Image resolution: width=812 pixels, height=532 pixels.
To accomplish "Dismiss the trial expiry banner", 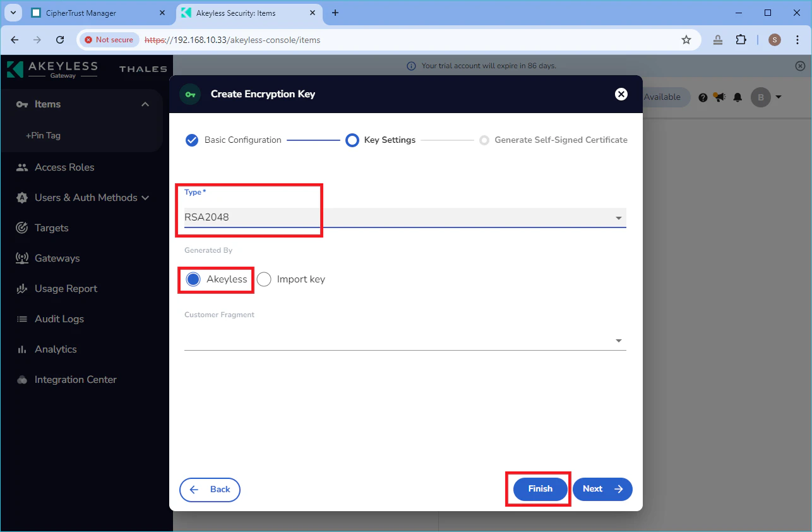I will click(x=800, y=66).
